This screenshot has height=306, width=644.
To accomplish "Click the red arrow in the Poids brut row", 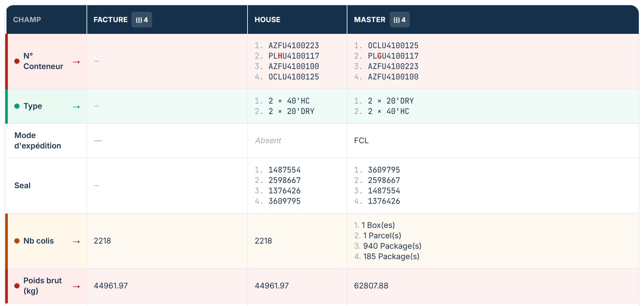I will [x=76, y=286].
